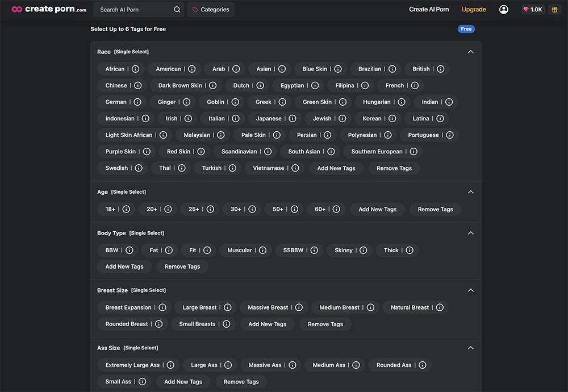Open the Categories menu
Viewport: 568px width, 392px height.
point(210,9)
